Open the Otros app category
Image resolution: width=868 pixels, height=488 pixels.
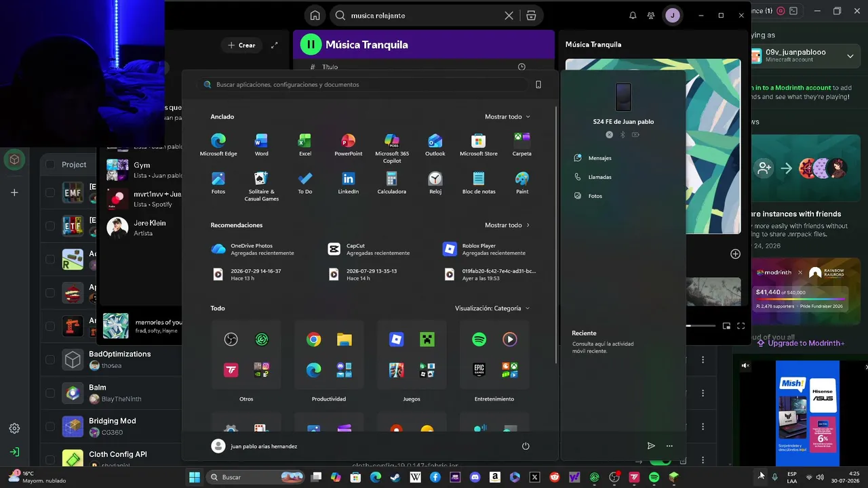click(246, 361)
